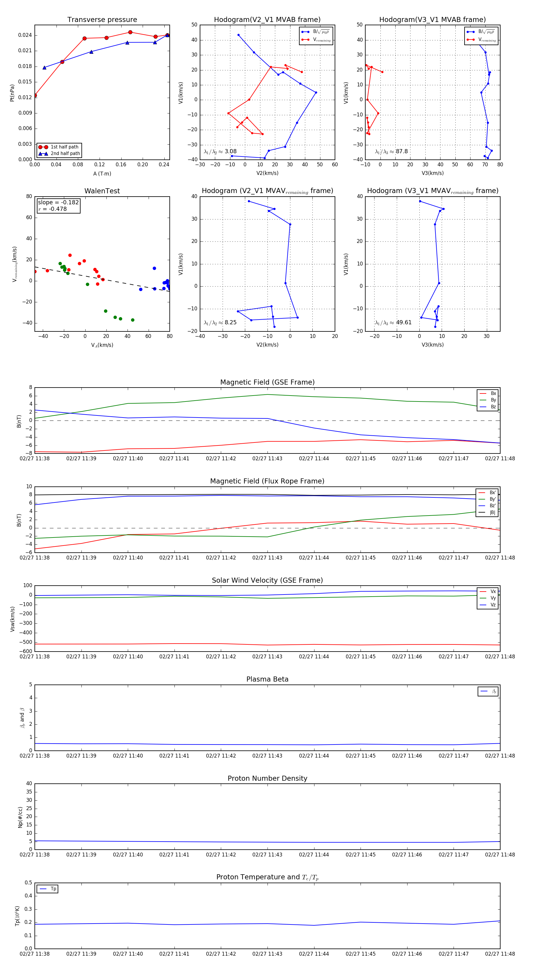
Task: Select the 'r = -0.478' annotation
Action: 53,209
